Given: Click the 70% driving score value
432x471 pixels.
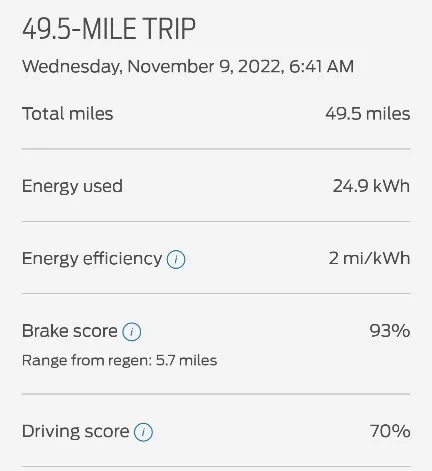Looking at the screenshot, I should [390, 431].
